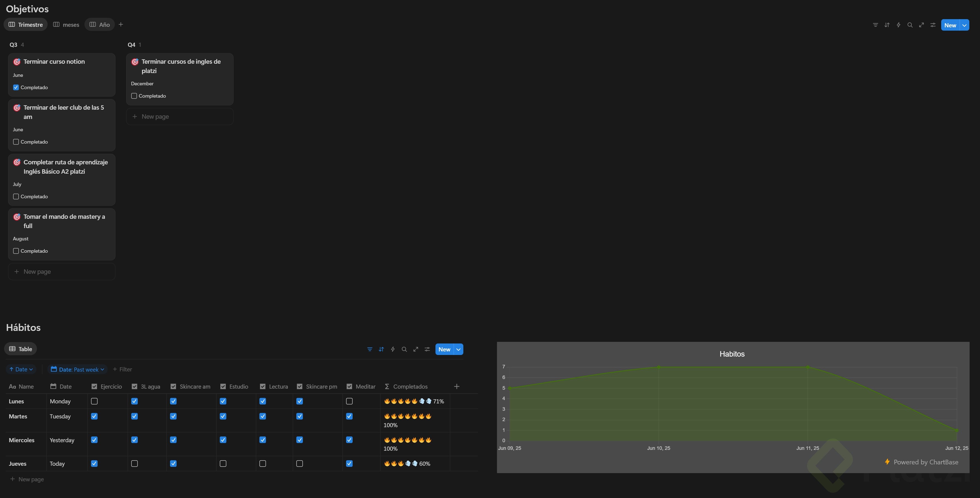Switch to the meses view tab
This screenshot has height=498, width=980.
click(x=66, y=25)
